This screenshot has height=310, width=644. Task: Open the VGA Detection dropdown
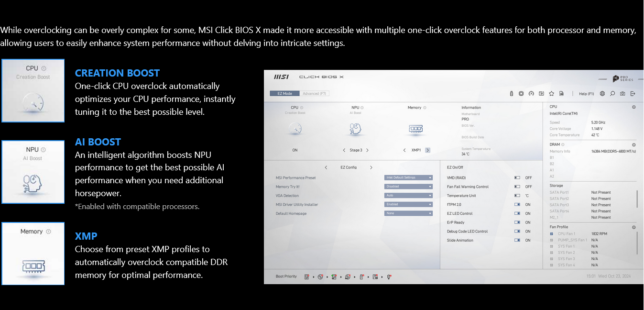408,196
